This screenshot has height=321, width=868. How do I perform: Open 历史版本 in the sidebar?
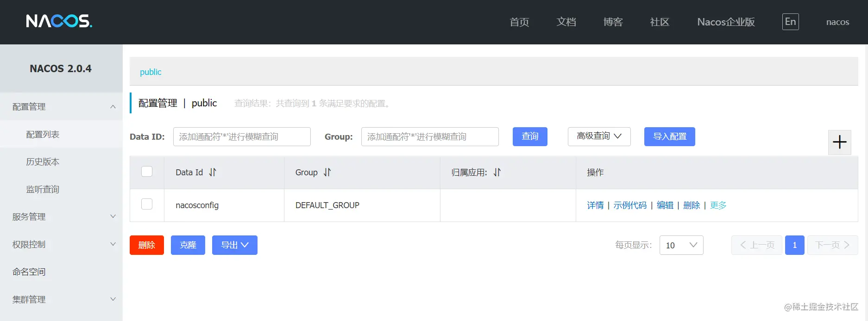pos(61,162)
